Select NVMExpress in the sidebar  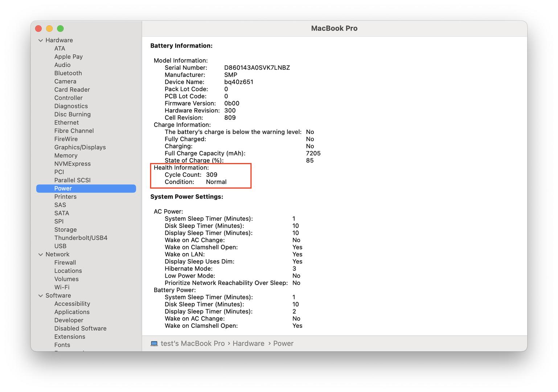(73, 164)
